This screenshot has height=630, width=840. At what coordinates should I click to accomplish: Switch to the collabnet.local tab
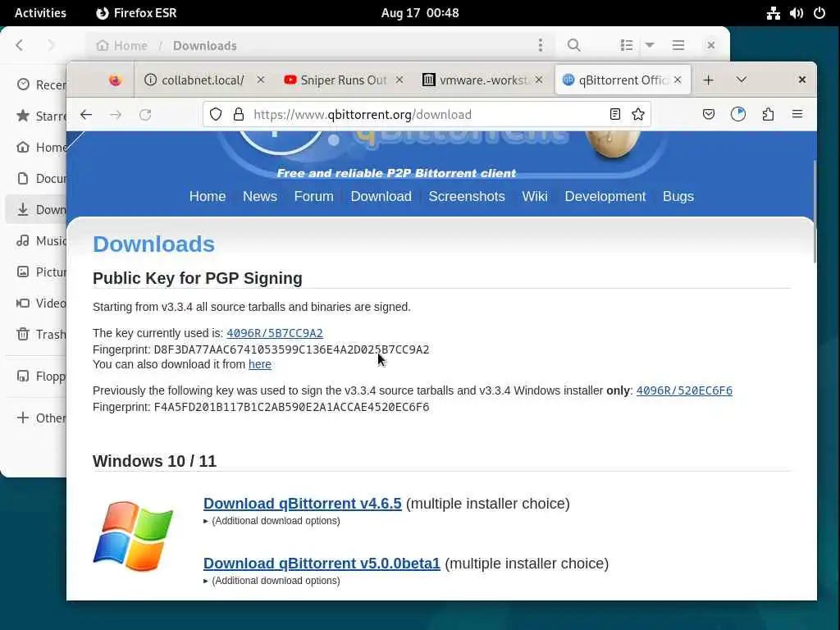tap(203, 80)
